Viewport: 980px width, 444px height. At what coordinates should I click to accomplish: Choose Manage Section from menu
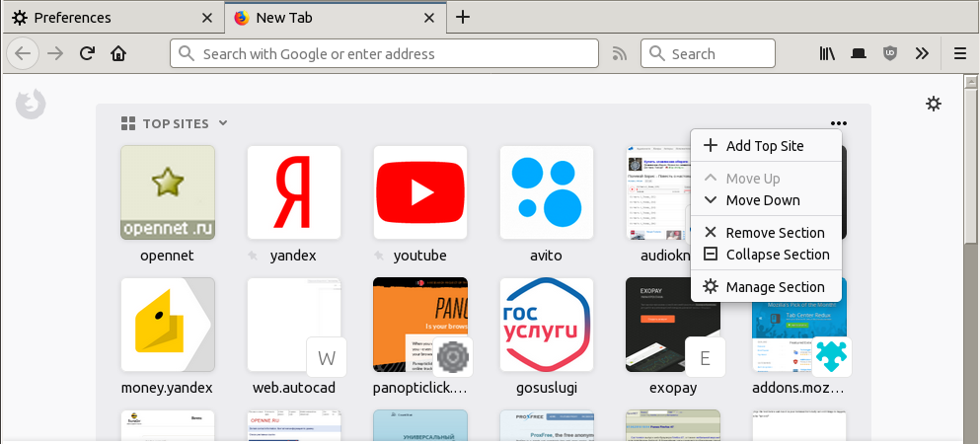[775, 287]
